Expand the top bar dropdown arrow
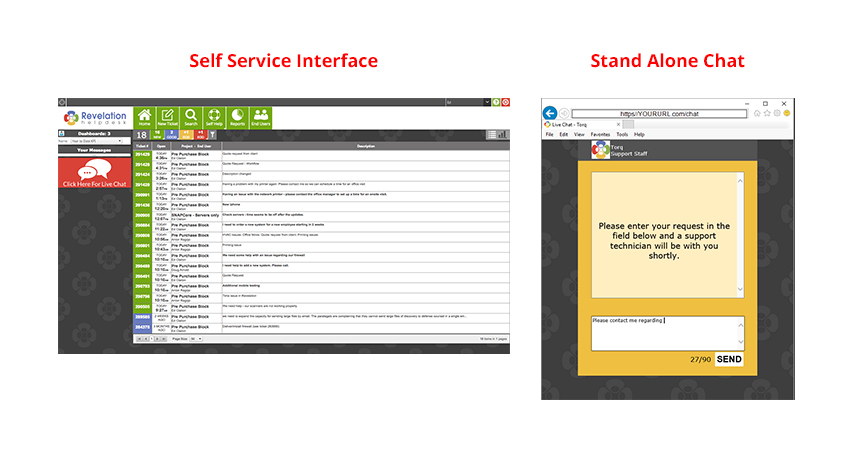Viewport: 852px width, 452px height. click(487, 102)
